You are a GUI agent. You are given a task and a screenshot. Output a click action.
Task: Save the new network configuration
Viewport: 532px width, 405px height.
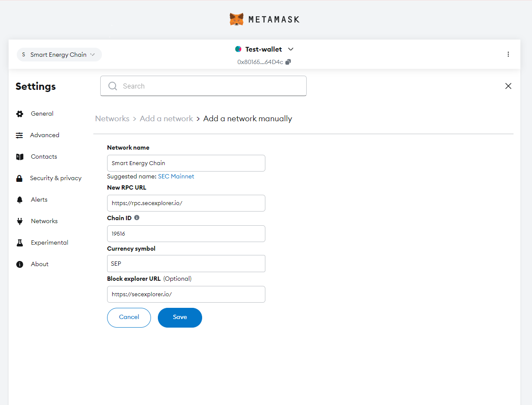click(x=180, y=317)
